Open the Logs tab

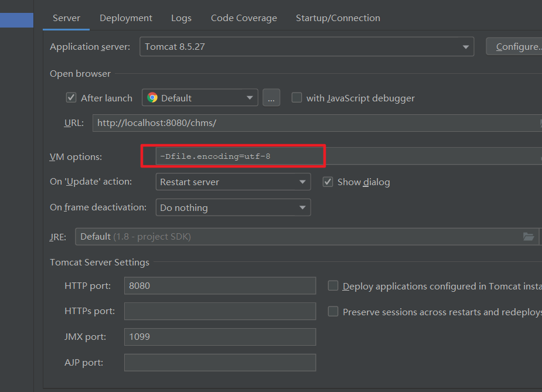pyautogui.click(x=181, y=18)
